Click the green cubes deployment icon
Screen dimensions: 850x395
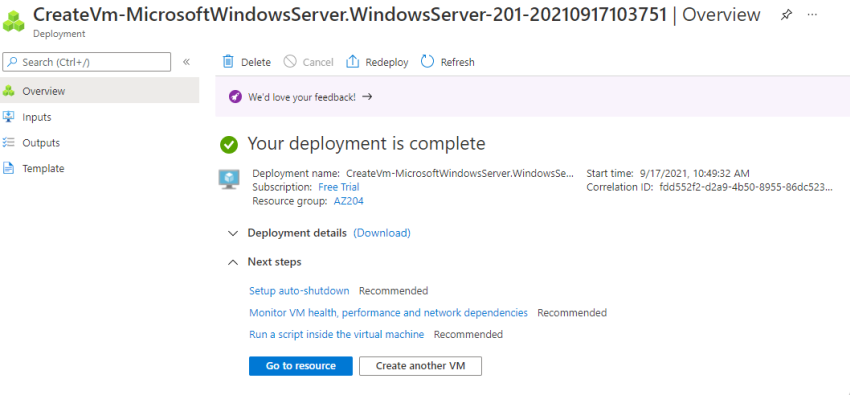tap(14, 21)
